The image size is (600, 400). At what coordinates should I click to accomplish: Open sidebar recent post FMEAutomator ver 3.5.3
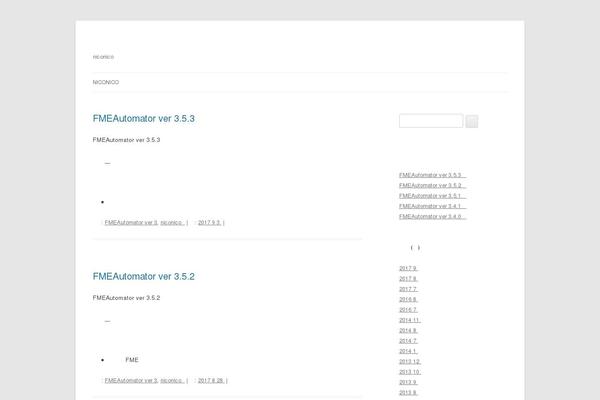point(432,175)
